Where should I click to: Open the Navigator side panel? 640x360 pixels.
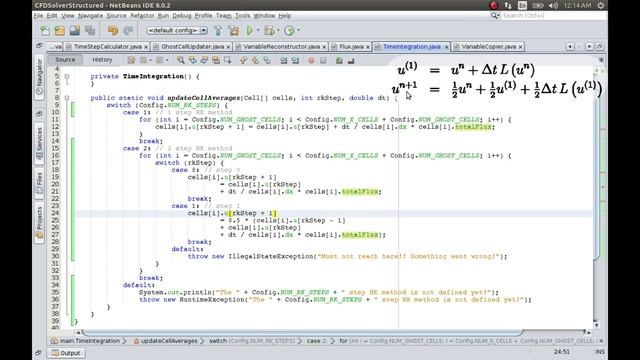(40, 78)
